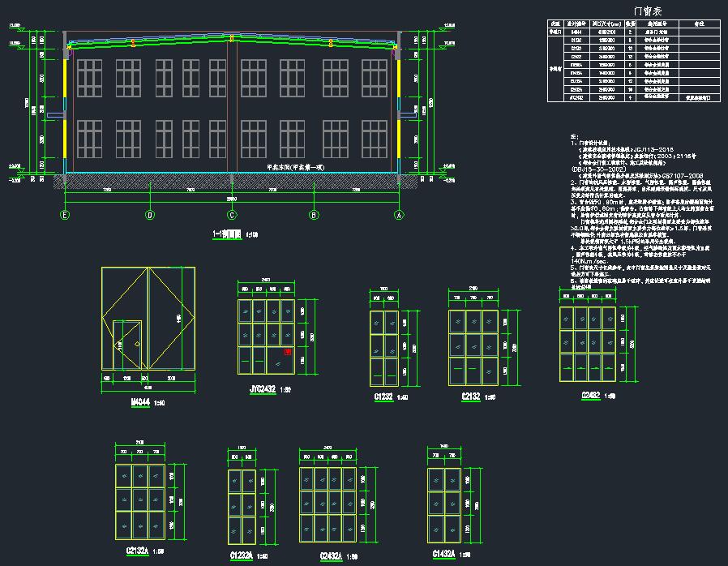The width and height of the screenshot is (728, 566).
Task: Click grid axis bubble D
Action: coord(150,215)
